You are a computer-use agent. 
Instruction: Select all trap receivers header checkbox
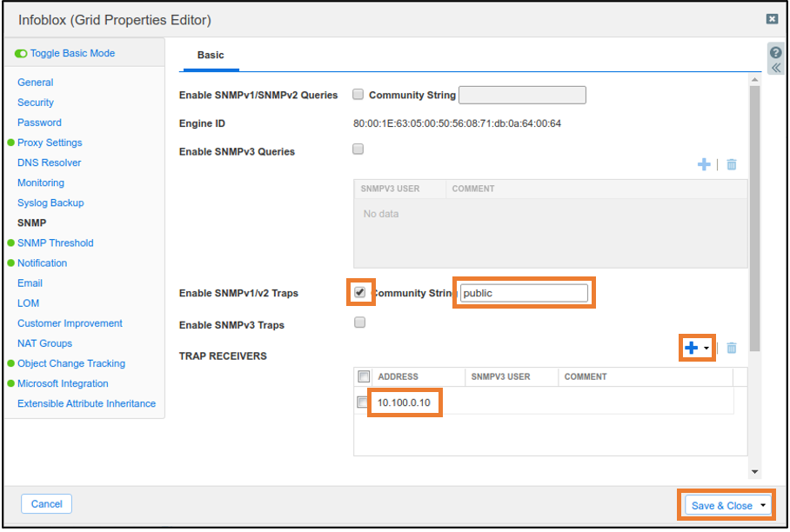click(x=364, y=376)
